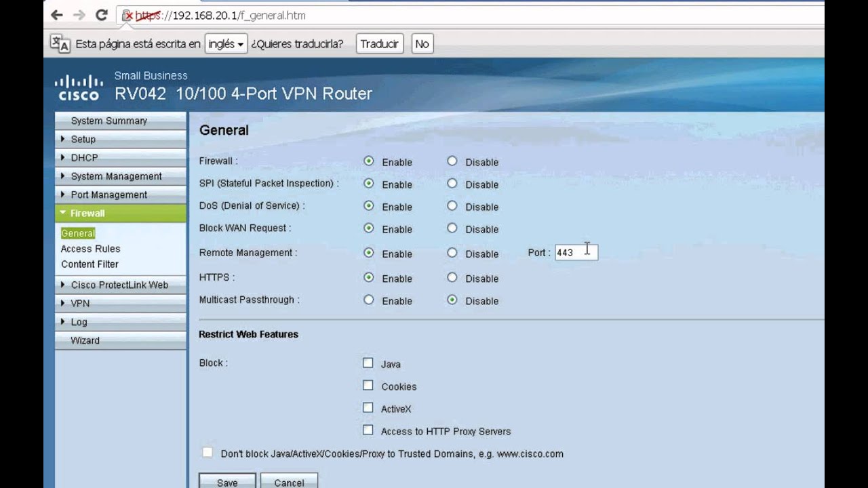868x488 pixels.
Task: Click the RV042 router title text
Action: click(x=243, y=94)
